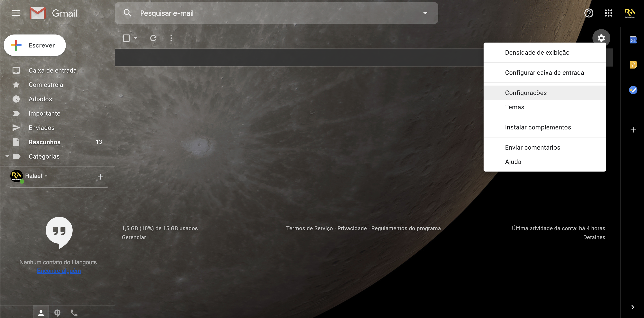Expand select checkbox dropdown arrow
The image size is (644, 318).
coord(135,38)
